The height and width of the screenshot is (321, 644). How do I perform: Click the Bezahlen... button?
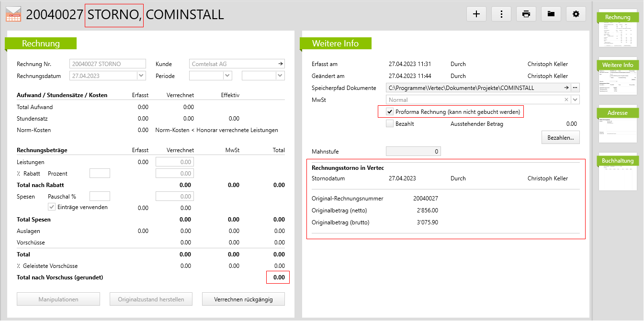(560, 138)
